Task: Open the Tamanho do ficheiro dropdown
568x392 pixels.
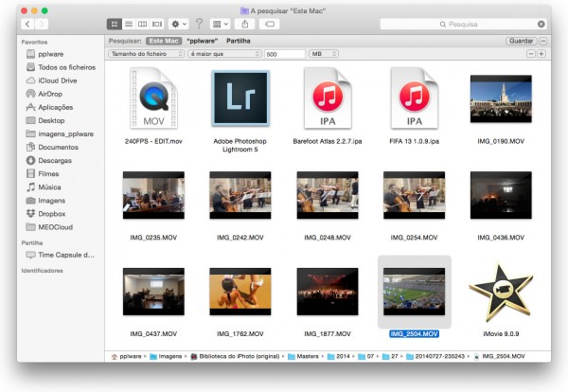Action: click(x=146, y=54)
